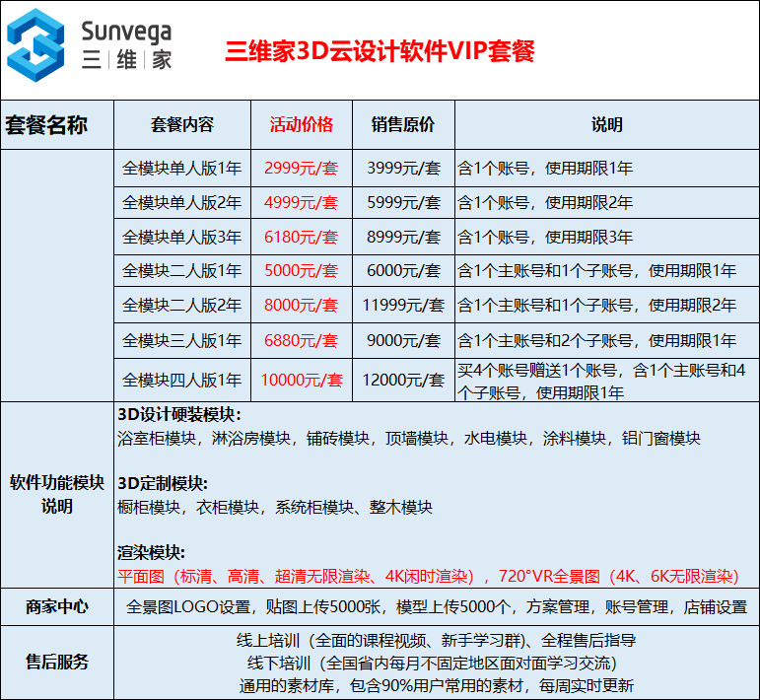The image size is (760, 700).
Task: Click the 3D设计硬装模块 heading
Action: click(x=179, y=415)
